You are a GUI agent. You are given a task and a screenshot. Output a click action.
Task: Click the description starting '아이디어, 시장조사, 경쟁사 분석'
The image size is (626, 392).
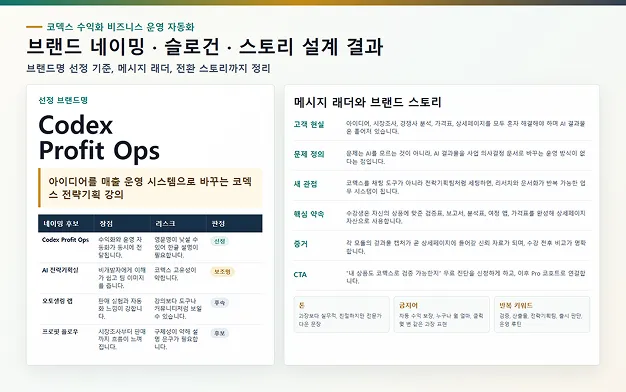466,128
